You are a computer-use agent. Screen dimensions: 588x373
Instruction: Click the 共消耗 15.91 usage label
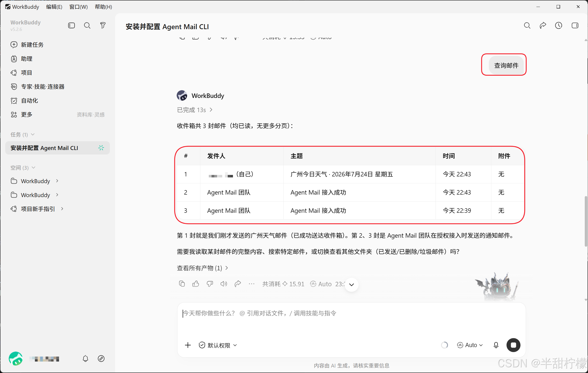pos(283,284)
